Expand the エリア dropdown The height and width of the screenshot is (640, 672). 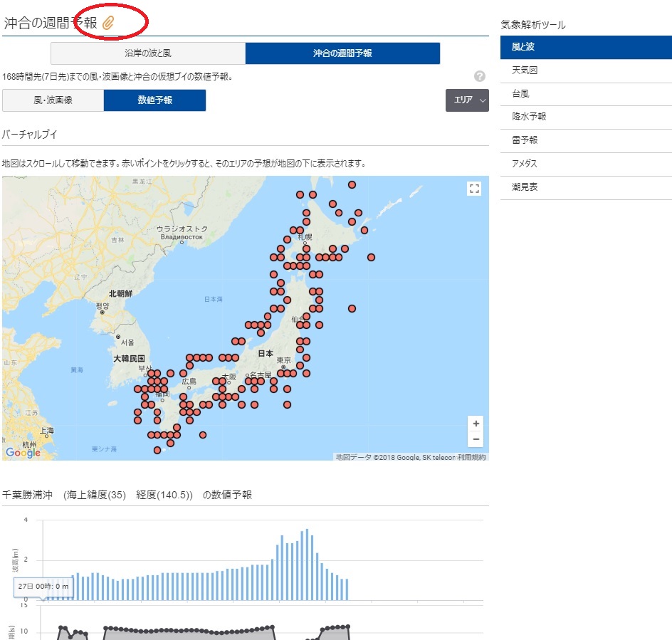(x=467, y=100)
